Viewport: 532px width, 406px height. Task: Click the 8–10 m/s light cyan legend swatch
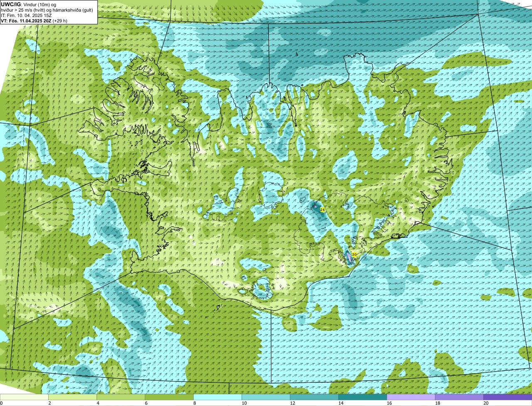217,397
